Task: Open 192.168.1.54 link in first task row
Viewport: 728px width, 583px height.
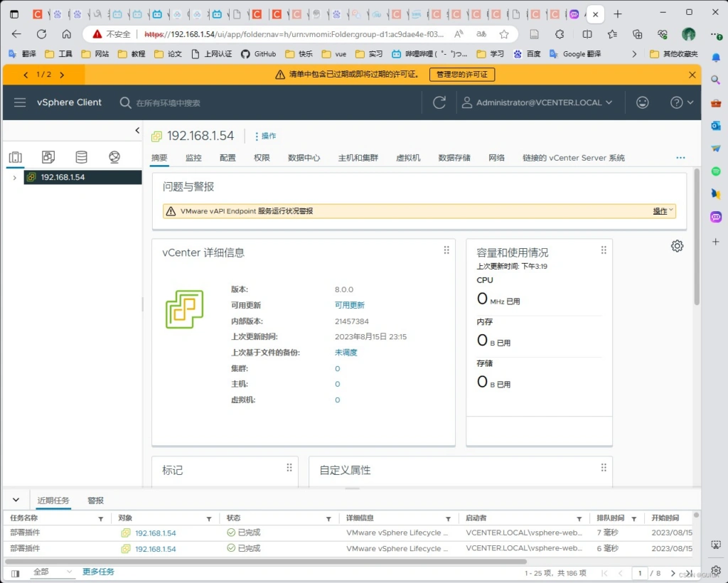Action: point(156,533)
